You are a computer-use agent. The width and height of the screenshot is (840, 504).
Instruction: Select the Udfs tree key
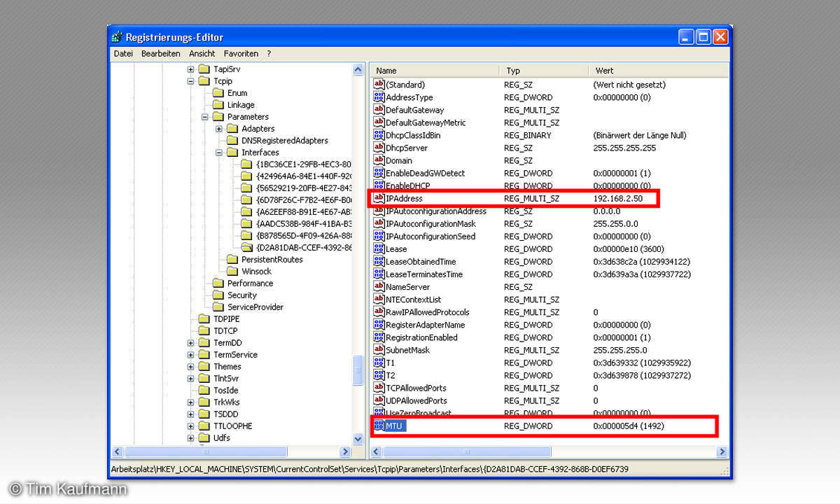(x=221, y=438)
